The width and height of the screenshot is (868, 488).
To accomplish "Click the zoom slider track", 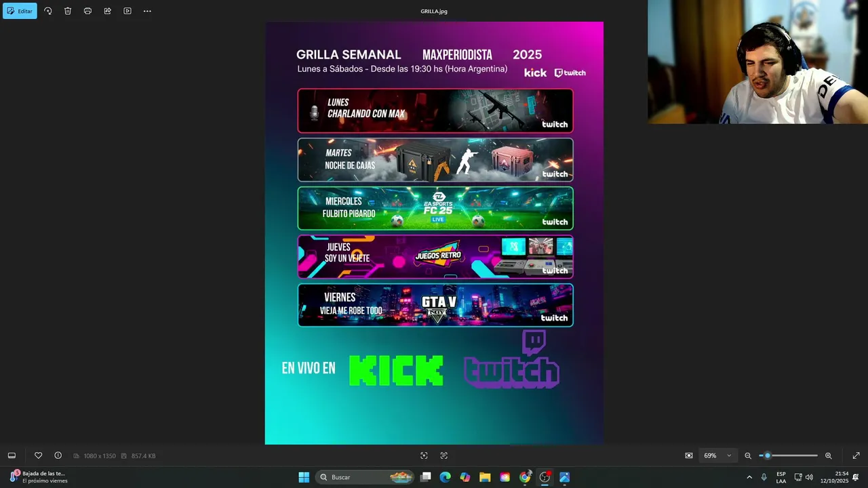I will tap(789, 455).
